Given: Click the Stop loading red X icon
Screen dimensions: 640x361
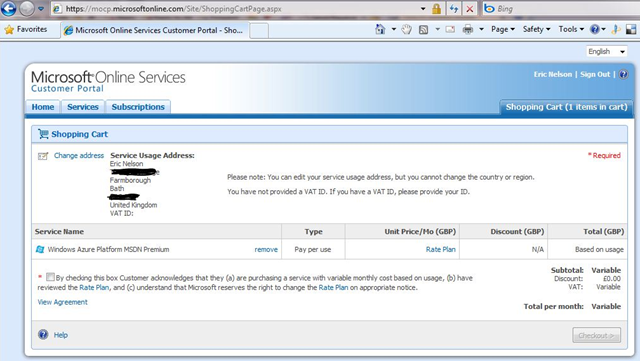Looking at the screenshot, I should [x=470, y=9].
